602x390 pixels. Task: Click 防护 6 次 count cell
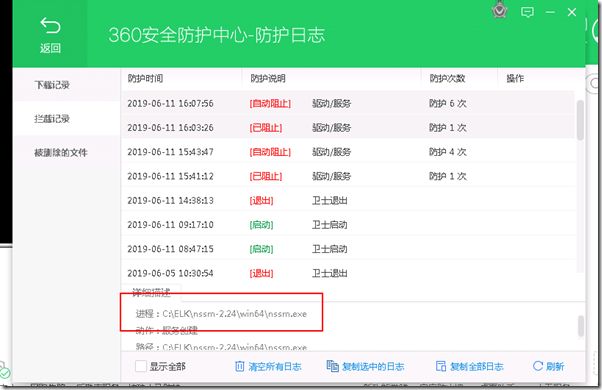point(448,103)
